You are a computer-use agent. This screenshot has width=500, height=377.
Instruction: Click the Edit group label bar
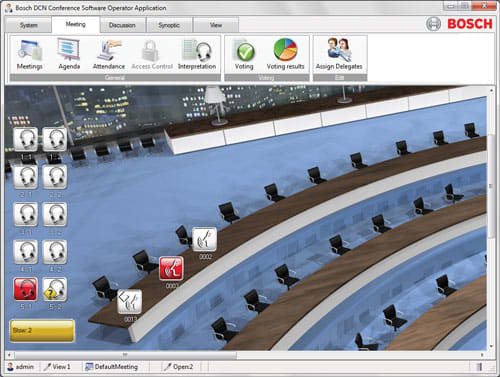340,77
